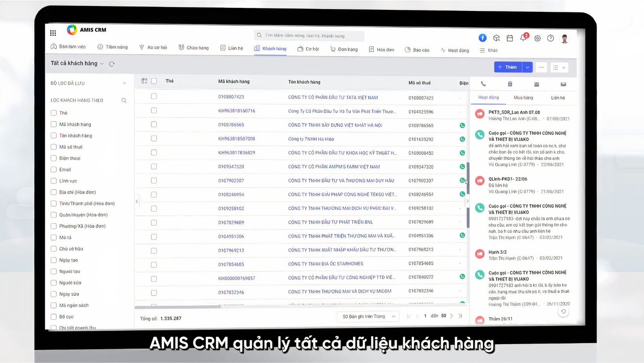Screen dimensions: 644x363
Task: Tick the Email filter checkbox
Action: [x=54, y=170]
